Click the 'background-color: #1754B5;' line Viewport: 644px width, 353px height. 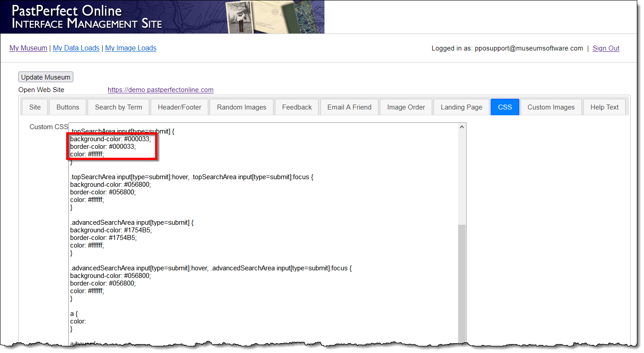point(111,230)
